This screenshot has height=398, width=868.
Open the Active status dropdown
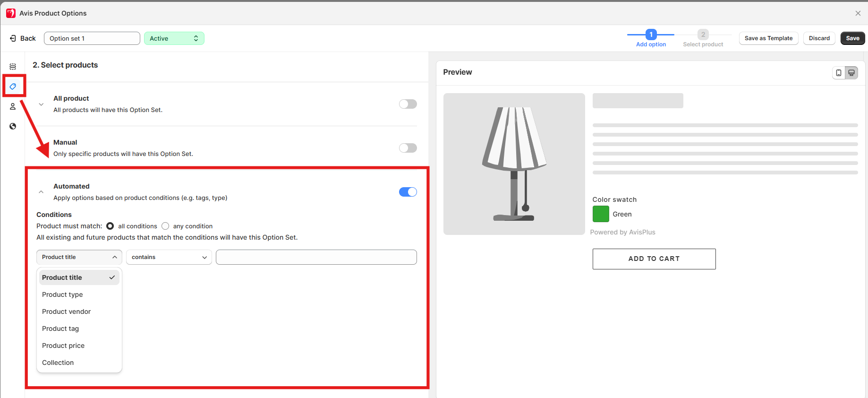pyautogui.click(x=174, y=38)
